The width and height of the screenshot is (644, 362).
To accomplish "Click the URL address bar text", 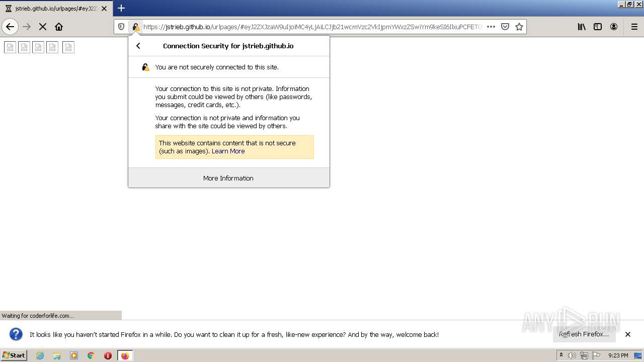I will tap(312, 27).
